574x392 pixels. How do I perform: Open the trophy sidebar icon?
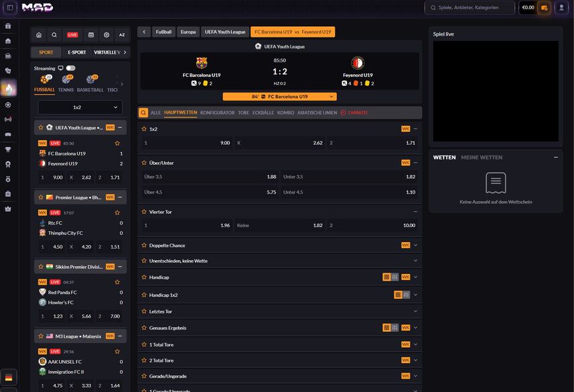[8, 149]
